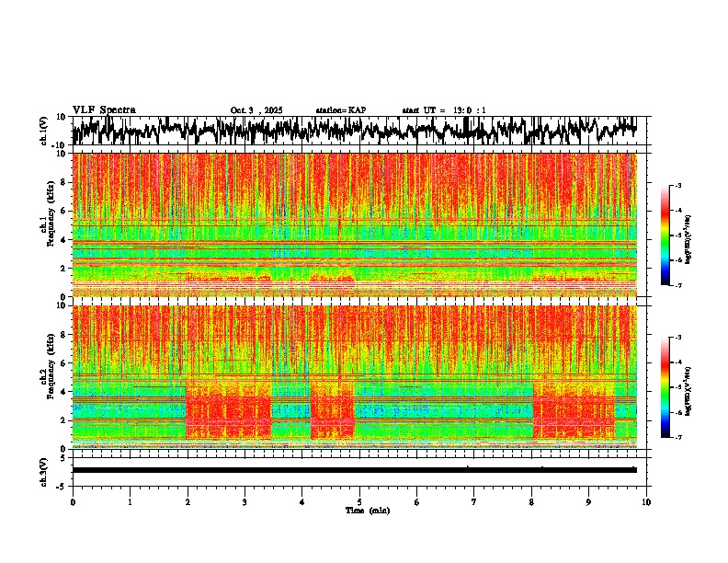
Task: Click the "VLF Spectra" plot title
Action: [104, 110]
